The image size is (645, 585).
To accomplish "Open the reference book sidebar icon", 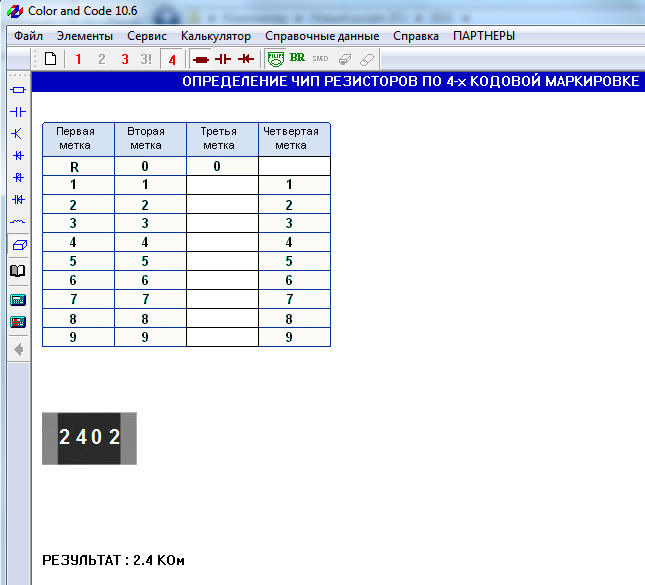I will [x=18, y=271].
